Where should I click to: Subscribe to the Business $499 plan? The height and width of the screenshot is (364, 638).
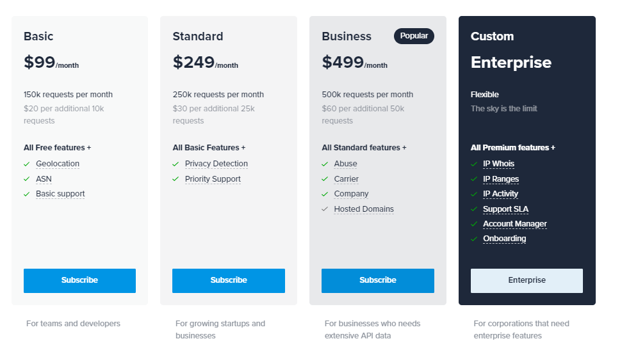pyautogui.click(x=378, y=280)
